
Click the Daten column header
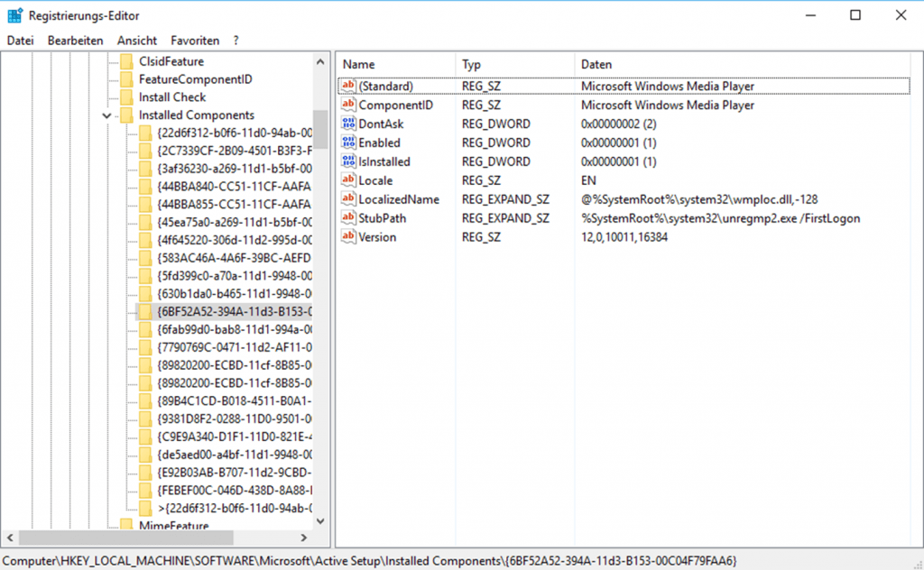(x=596, y=65)
